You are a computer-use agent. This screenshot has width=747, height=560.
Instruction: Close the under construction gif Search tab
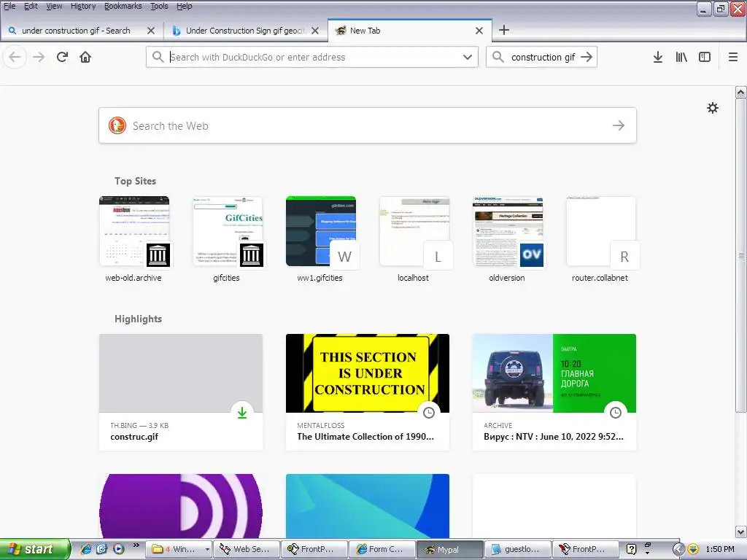151,31
